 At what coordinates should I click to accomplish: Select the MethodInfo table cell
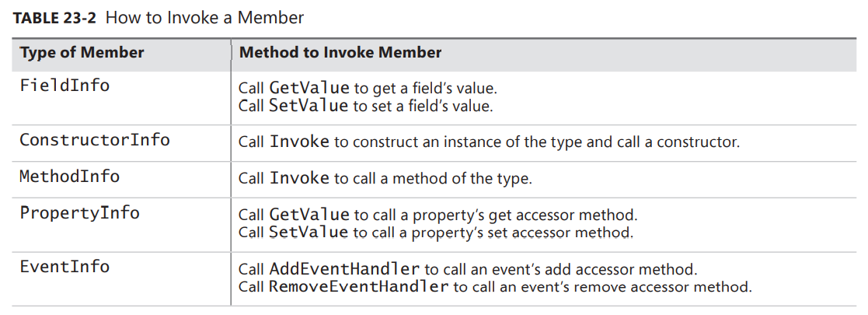pyautogui.click(x=69, y=177)
